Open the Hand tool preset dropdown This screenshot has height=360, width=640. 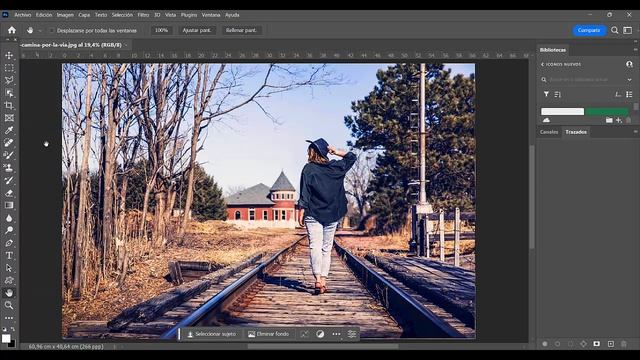tap(40, 31)
